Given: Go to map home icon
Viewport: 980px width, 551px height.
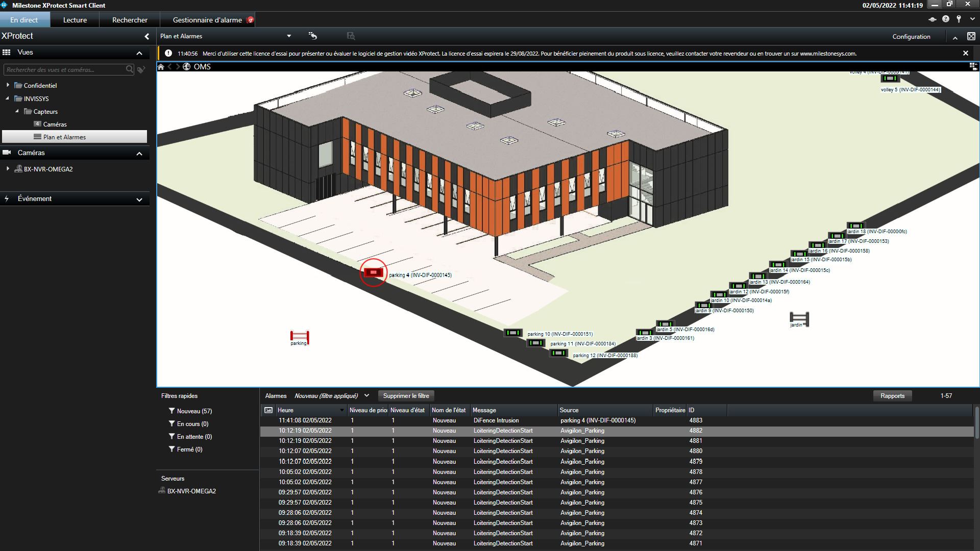Looking at the screenshot, I should point(161,67).
